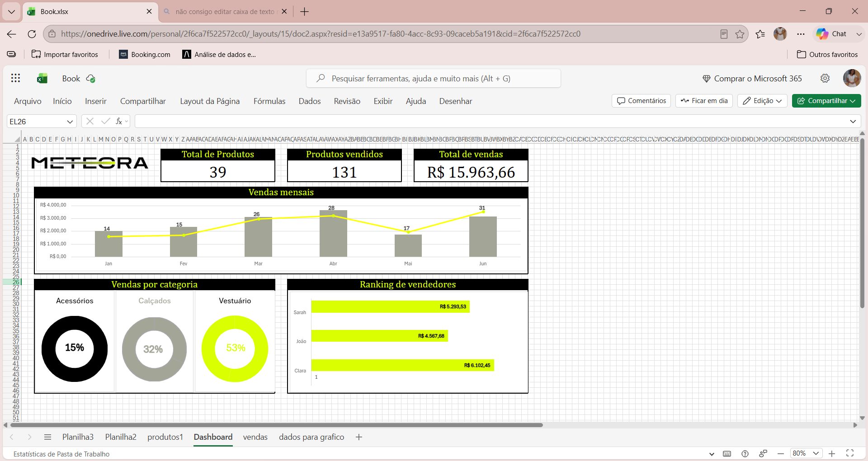The image size is (868, 461).
Task: Click the search tools and help box
Action: coord(434,78)
